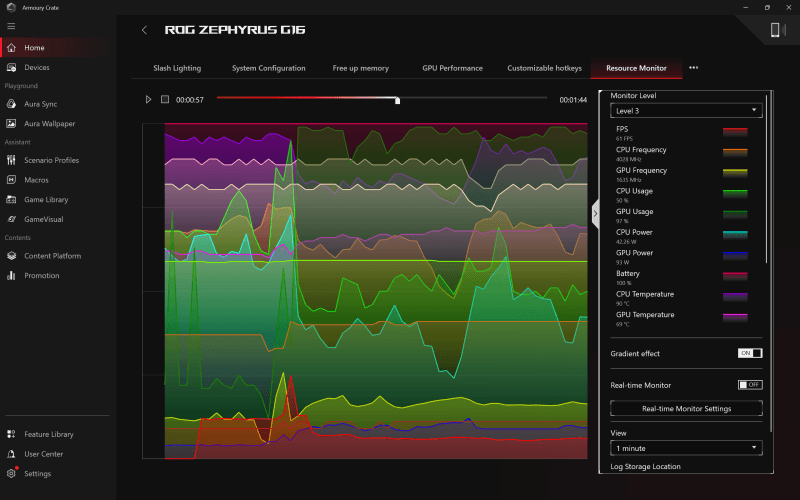Switch to the Free up memory tab
Image resolution: width=800 pixels, height=500 pixels.
click(361, 68)
